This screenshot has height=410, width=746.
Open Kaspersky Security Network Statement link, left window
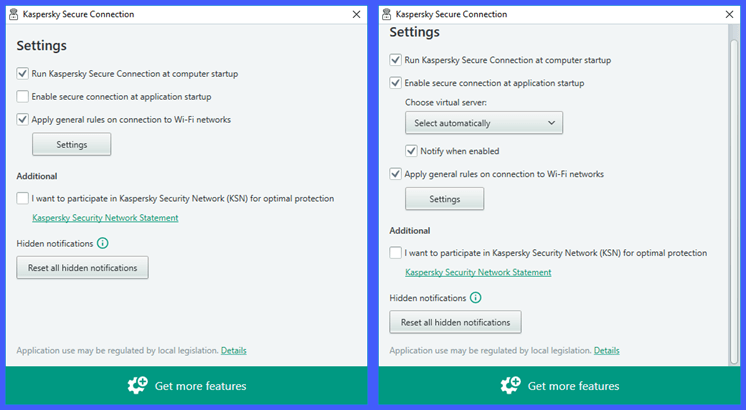click(x=105, y=218)
